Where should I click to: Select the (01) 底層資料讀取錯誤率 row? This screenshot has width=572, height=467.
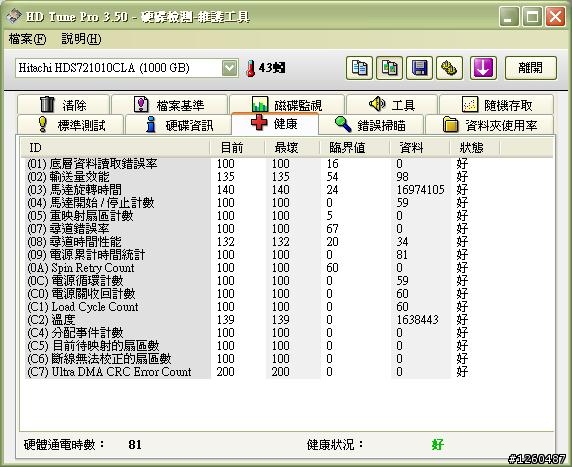(x=248, y=164)
